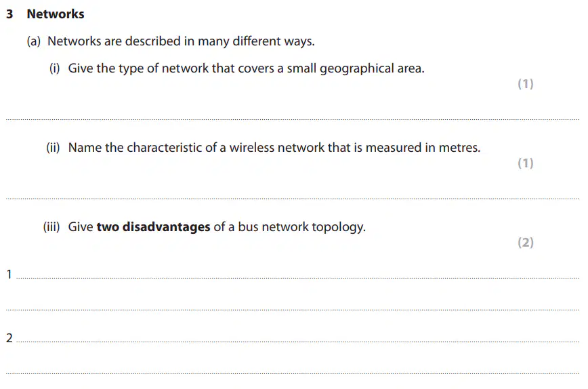Click the (1) mark indicator for question (ii)
Image resolution: width=588 pixels, height=389 pixels.
point(526,163)
